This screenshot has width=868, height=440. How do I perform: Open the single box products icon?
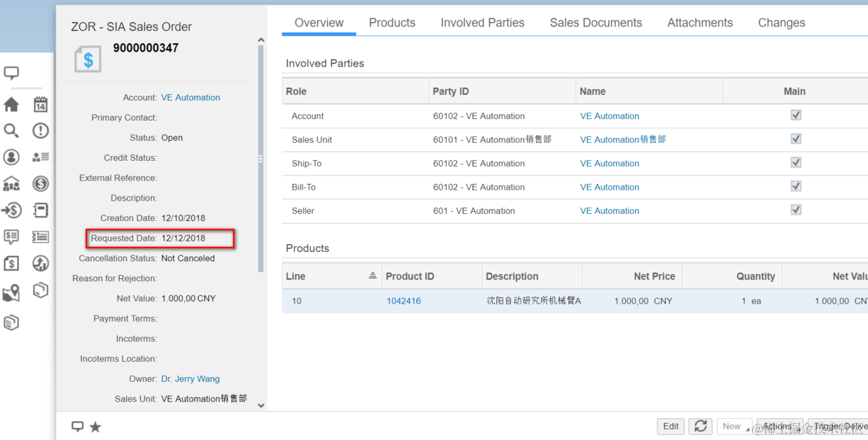[x=41, y=290]
